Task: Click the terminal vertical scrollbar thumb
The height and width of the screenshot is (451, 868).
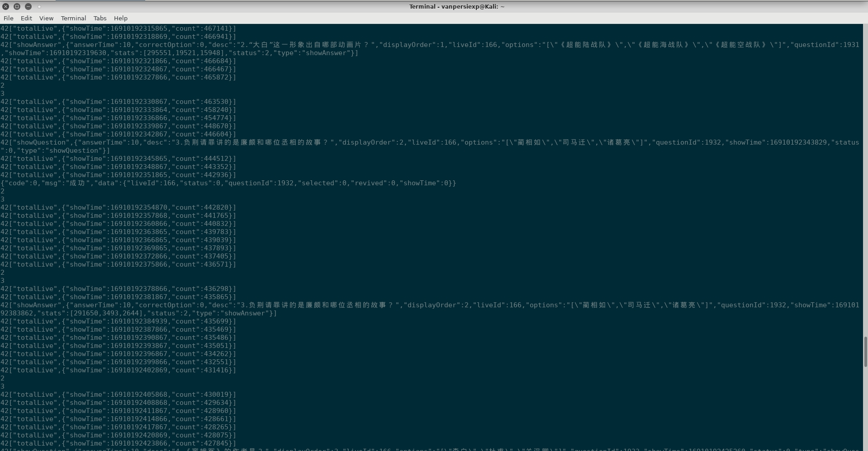Action: pyautogui.click(x=865, y=352)
